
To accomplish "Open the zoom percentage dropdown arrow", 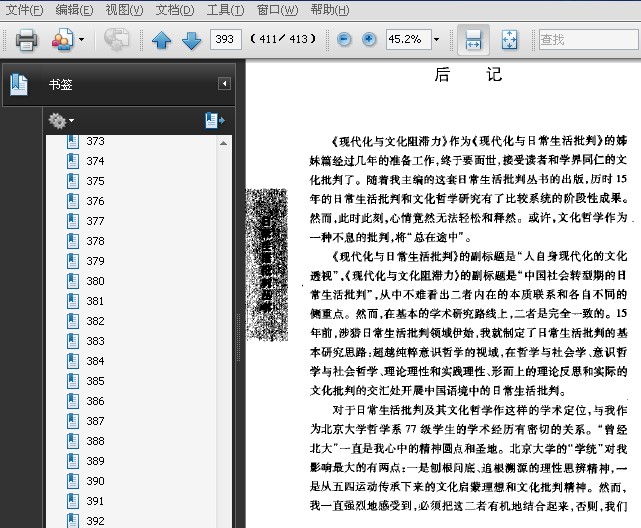I will 436,40.
